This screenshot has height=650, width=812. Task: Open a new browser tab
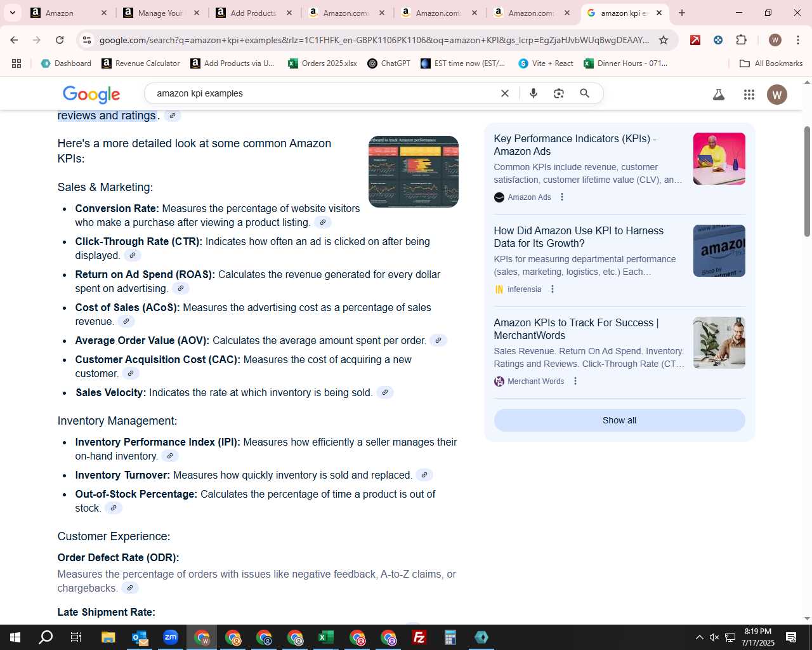coord(682,13)
